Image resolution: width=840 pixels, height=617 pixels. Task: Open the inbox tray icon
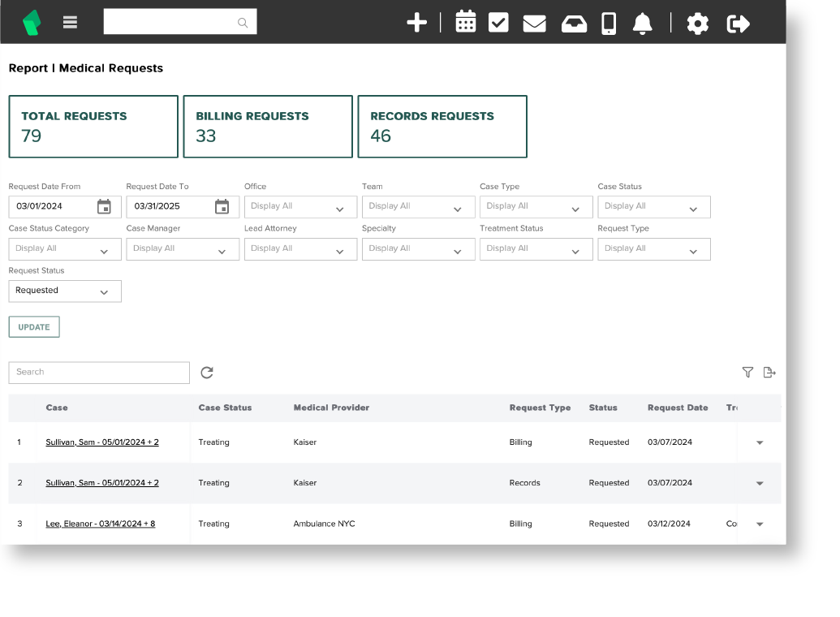click(574, 24)
